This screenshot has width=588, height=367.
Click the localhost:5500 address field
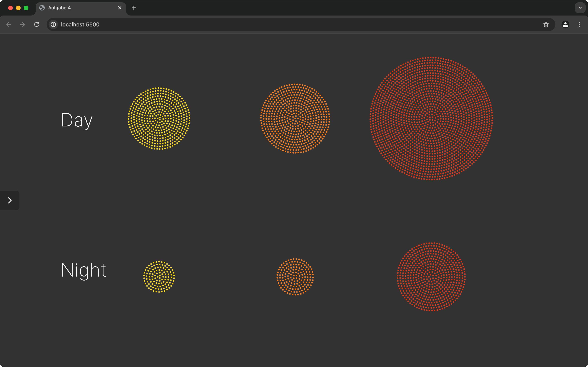coord(291,24)
